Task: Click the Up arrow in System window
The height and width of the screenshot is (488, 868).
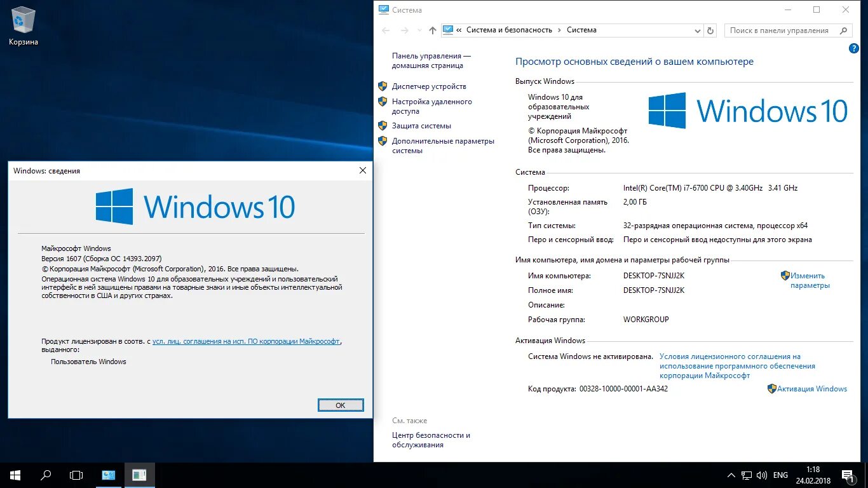Action: pos(433,30)
